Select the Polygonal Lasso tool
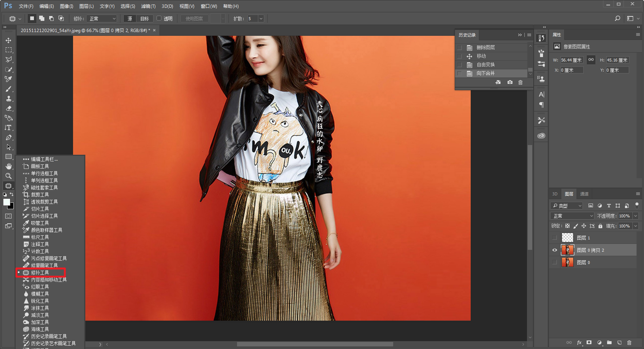The image size is (644, 349). pos(8,60)
